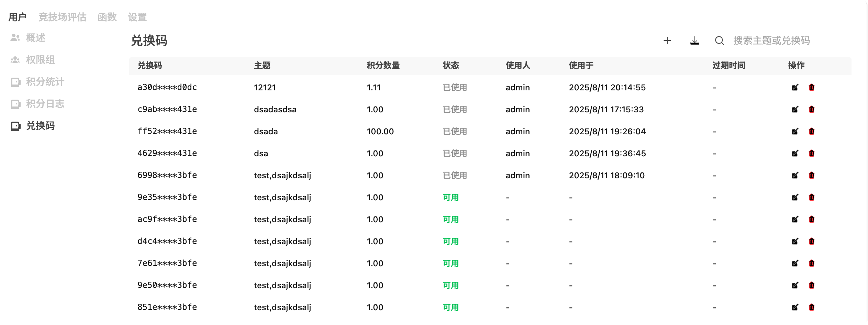Go to the 设置 tab

tap(137, 17)
